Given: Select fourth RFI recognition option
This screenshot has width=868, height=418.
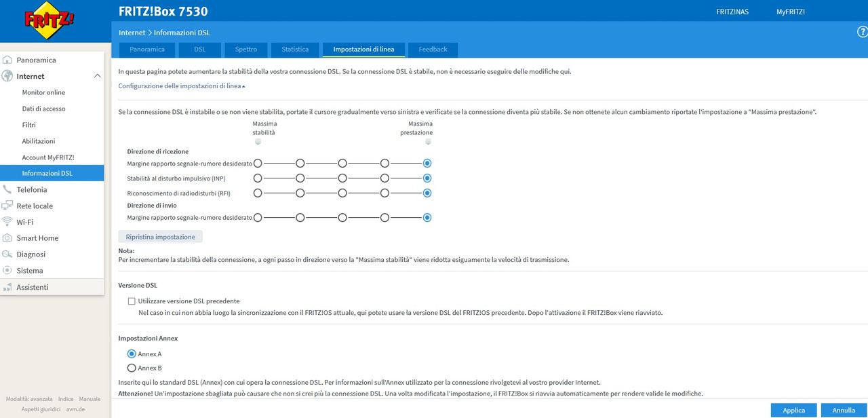Looking at the screenshot, I should [x=384, y=193].
